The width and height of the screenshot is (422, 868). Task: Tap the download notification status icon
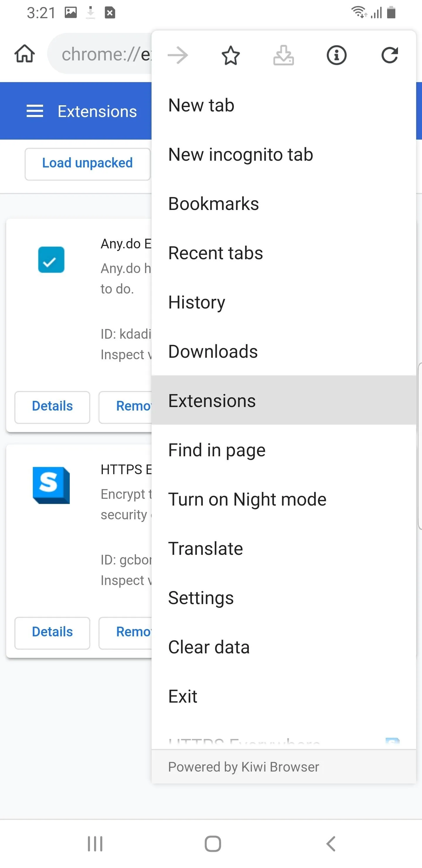(x=90, y=13)
